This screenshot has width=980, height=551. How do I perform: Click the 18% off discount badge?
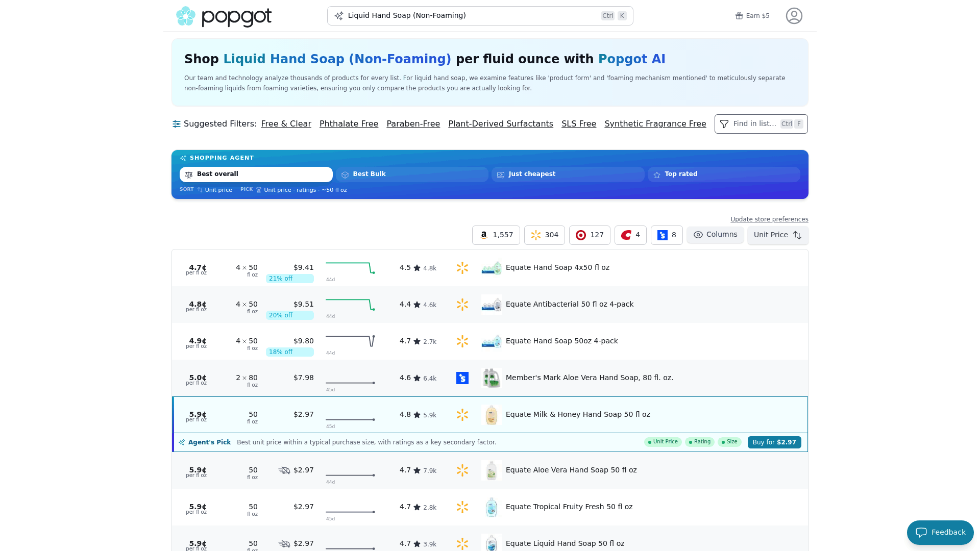point(289,352)
